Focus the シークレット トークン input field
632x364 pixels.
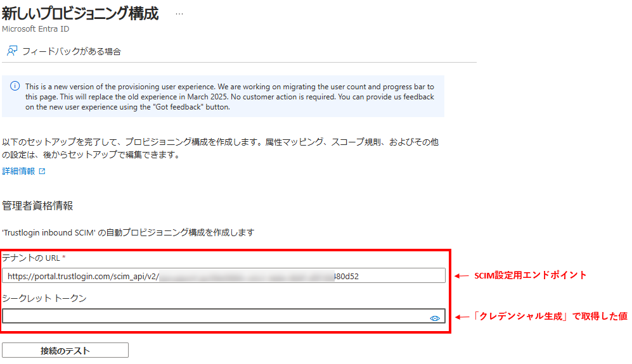224,316
